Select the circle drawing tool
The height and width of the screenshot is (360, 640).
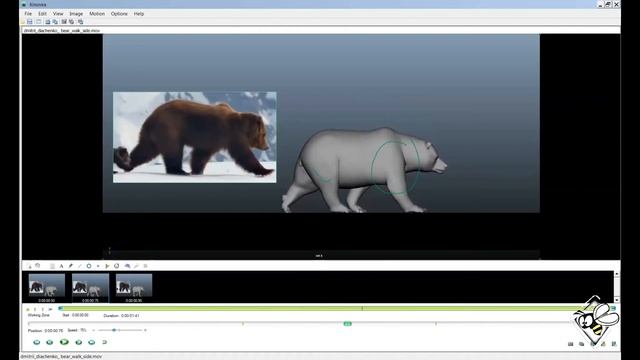tap(89, 266)
